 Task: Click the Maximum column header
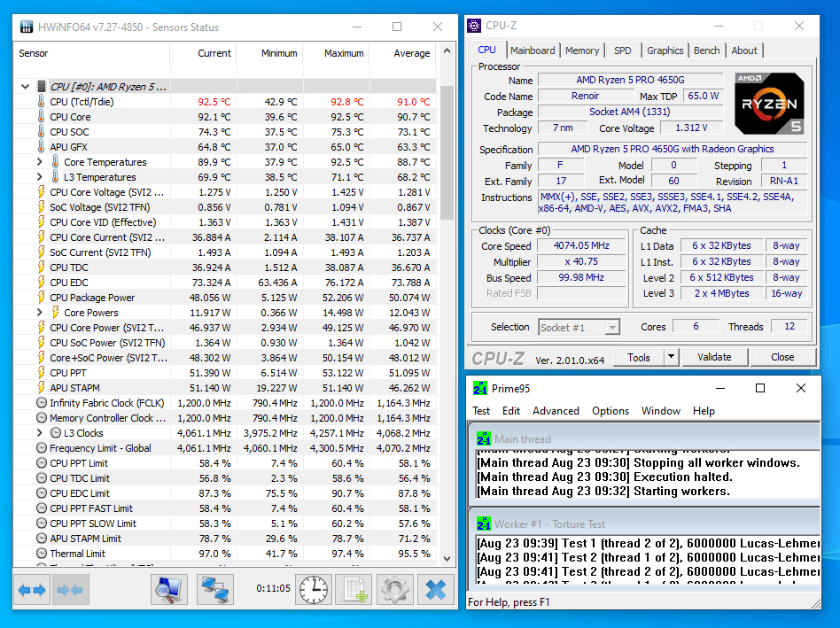[x=337, y=53]
